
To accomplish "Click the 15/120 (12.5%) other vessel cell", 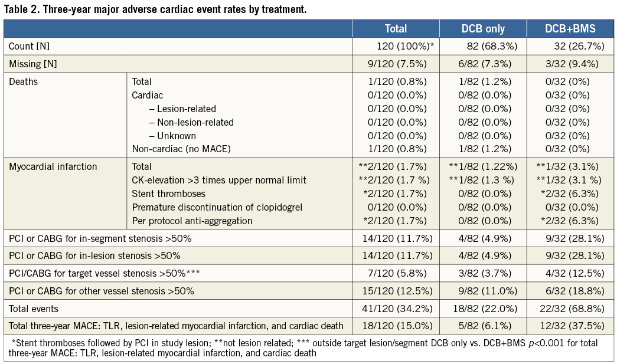I will [396, 291].
